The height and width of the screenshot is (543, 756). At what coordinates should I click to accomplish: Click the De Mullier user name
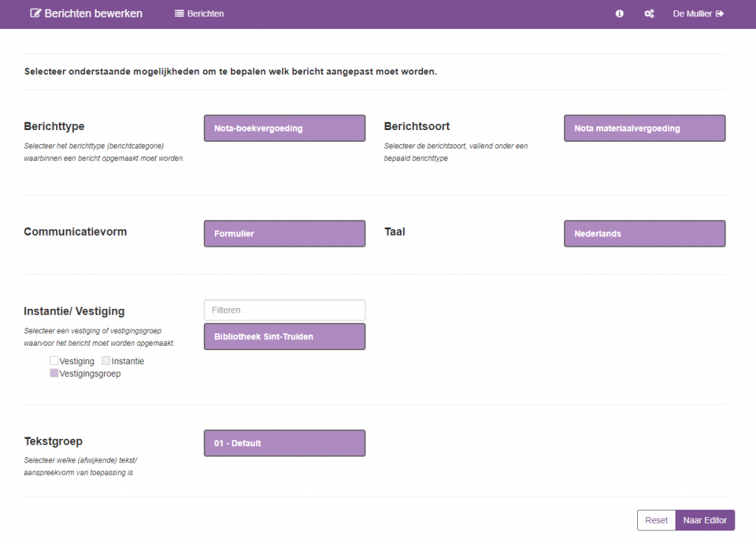(692, 14)
